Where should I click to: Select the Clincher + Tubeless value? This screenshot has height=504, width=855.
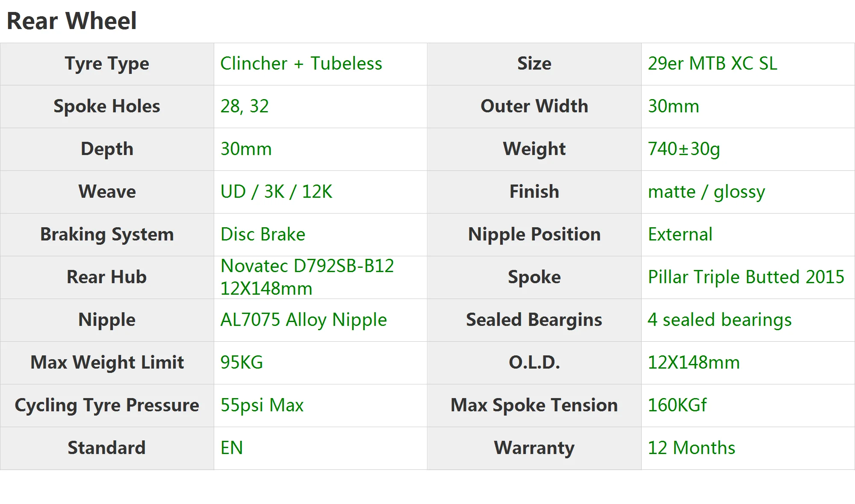click(x=301, y=64)
